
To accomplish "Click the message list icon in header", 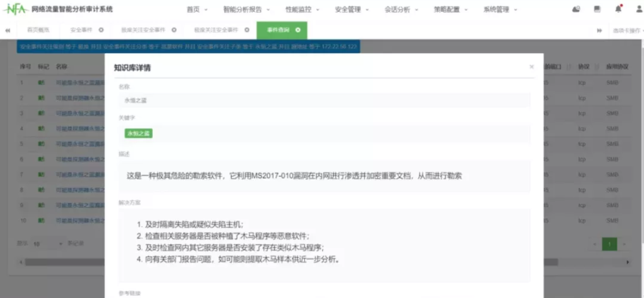I will (597, 9).
